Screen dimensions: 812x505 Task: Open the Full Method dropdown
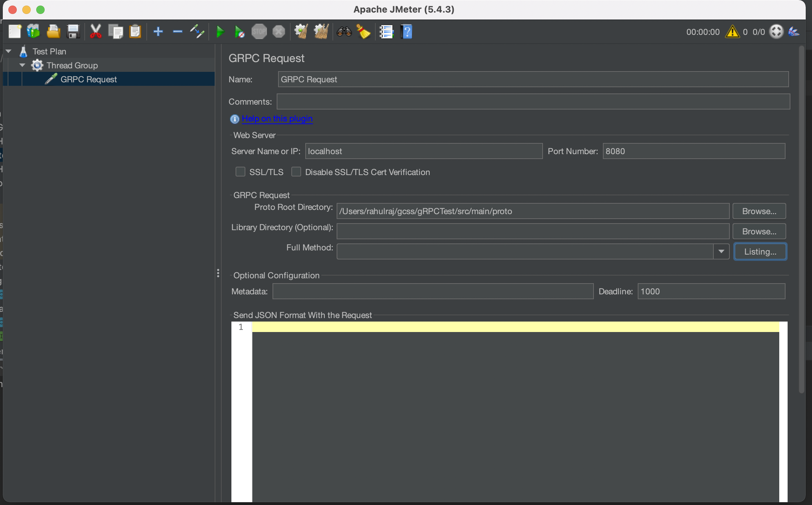[721, 251]
